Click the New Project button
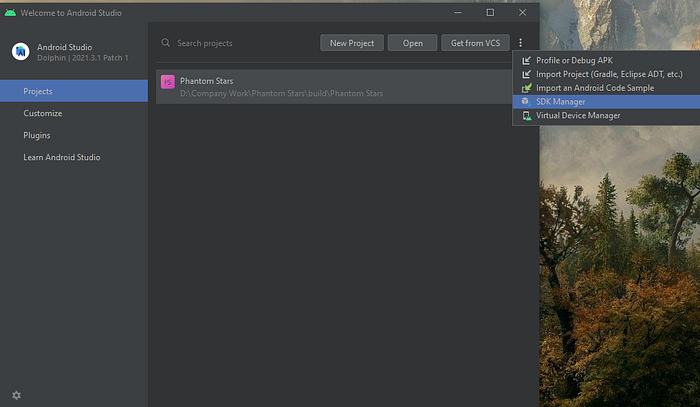 pyautogui.click(x=352, y=43)
